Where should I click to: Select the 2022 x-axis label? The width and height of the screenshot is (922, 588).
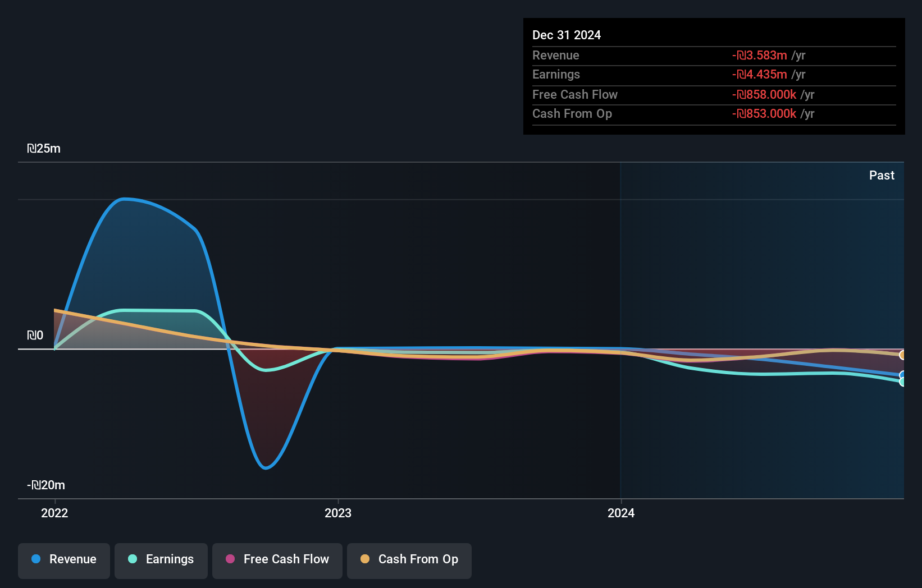pyautogui.click(x=54, y=513)
